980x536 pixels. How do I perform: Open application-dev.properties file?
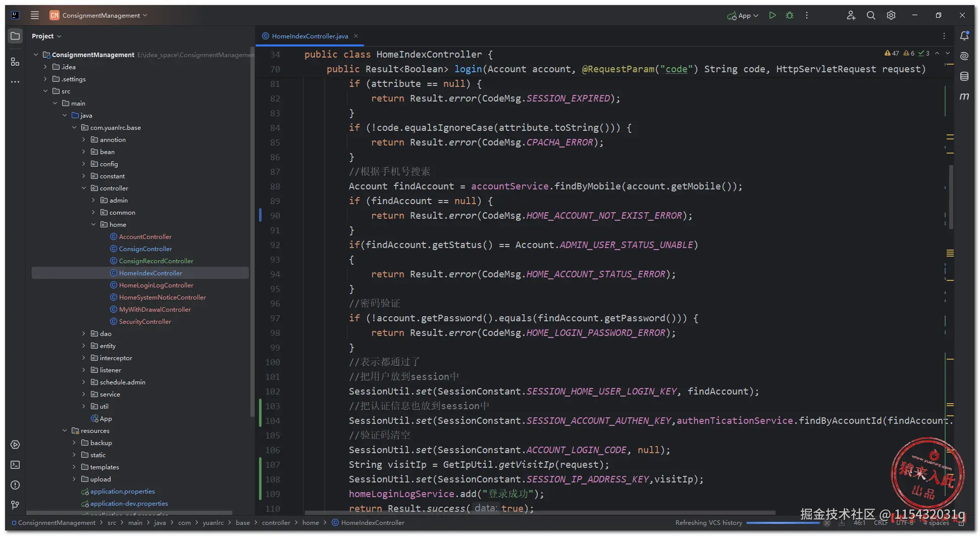click(129, 503)
